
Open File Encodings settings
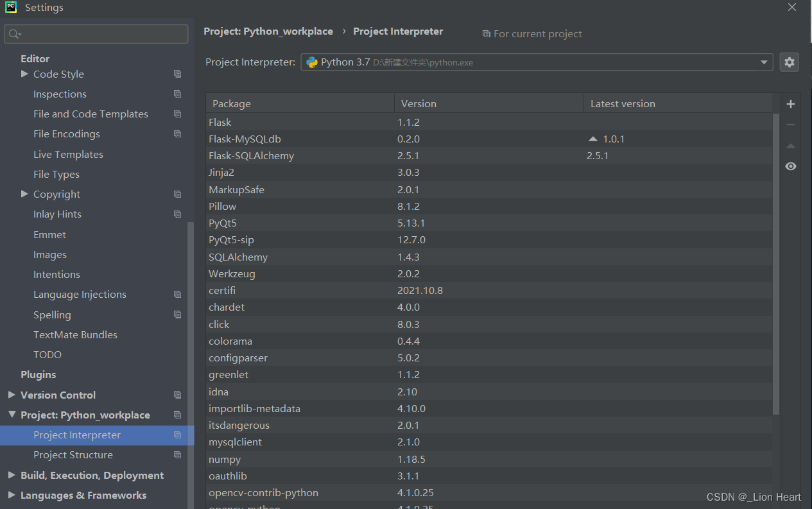[x=67, y=134]
